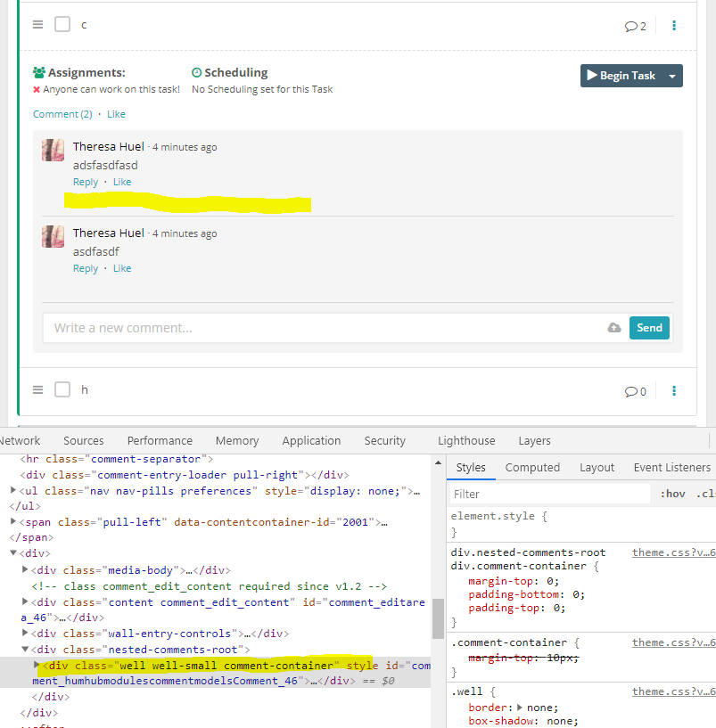The width and height of the screenshot is (716, 728).
Task: Expand the ul nav-pills preferences node
Action: (x=13, y=490)
